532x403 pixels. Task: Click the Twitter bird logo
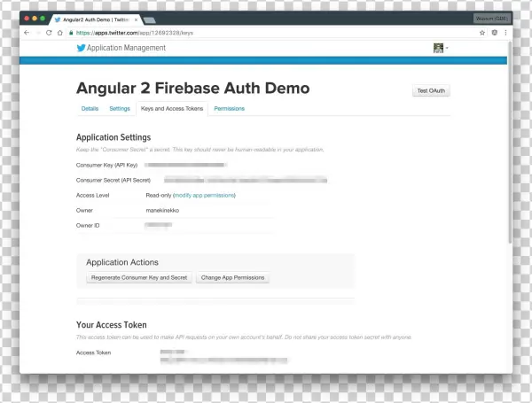point(81,48)
